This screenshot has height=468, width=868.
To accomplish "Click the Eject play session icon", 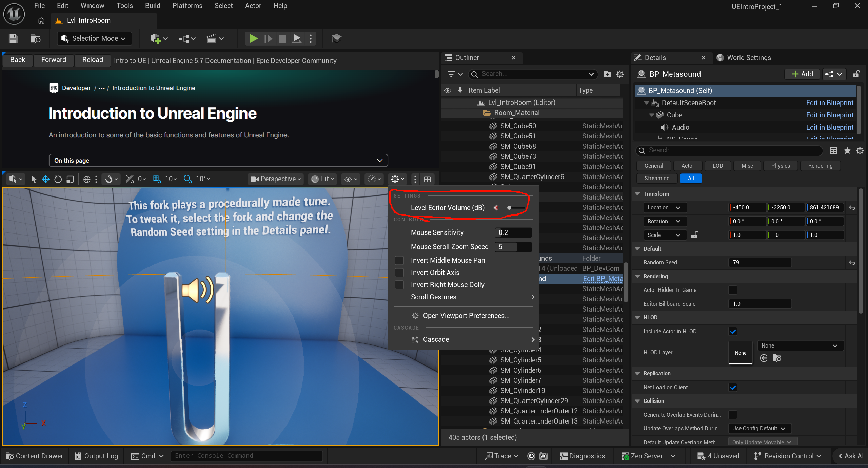I will [296, 38].
